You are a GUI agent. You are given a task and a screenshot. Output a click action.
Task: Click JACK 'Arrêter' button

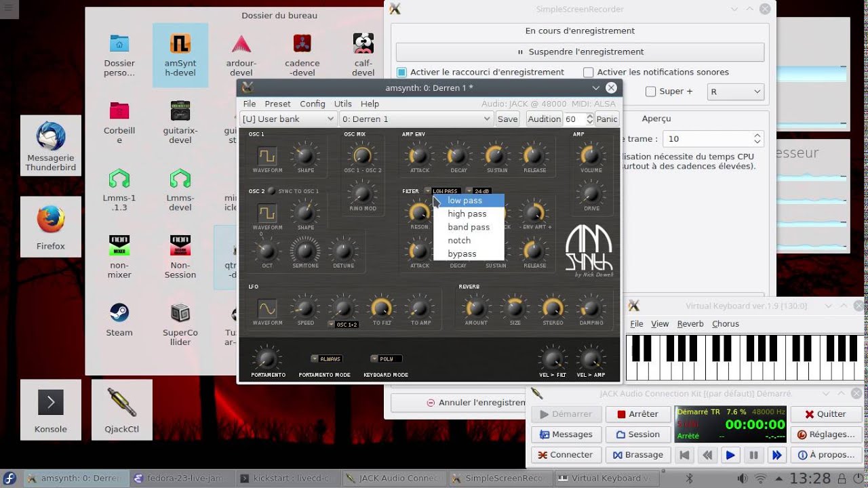[x=637, y=414]
